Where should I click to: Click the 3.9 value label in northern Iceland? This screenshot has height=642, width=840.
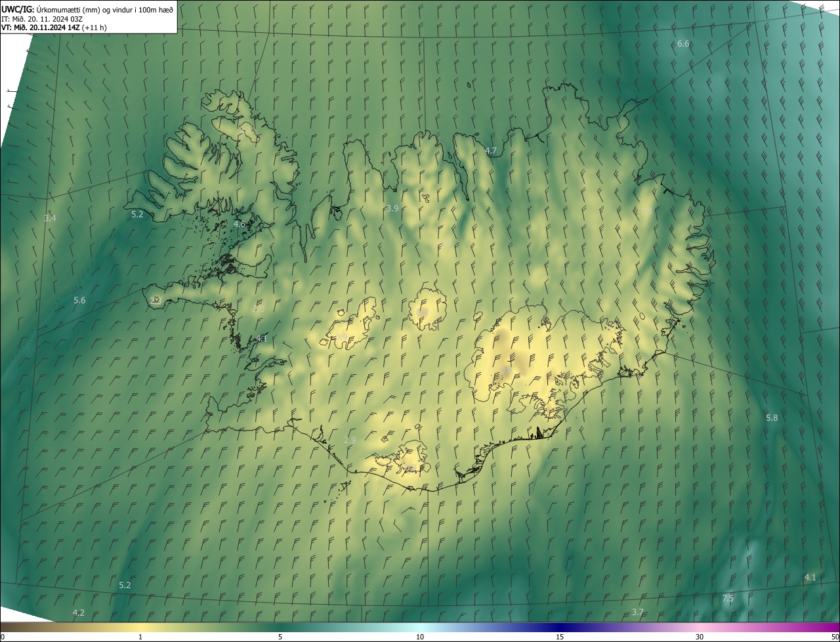[x=392, y=208]
